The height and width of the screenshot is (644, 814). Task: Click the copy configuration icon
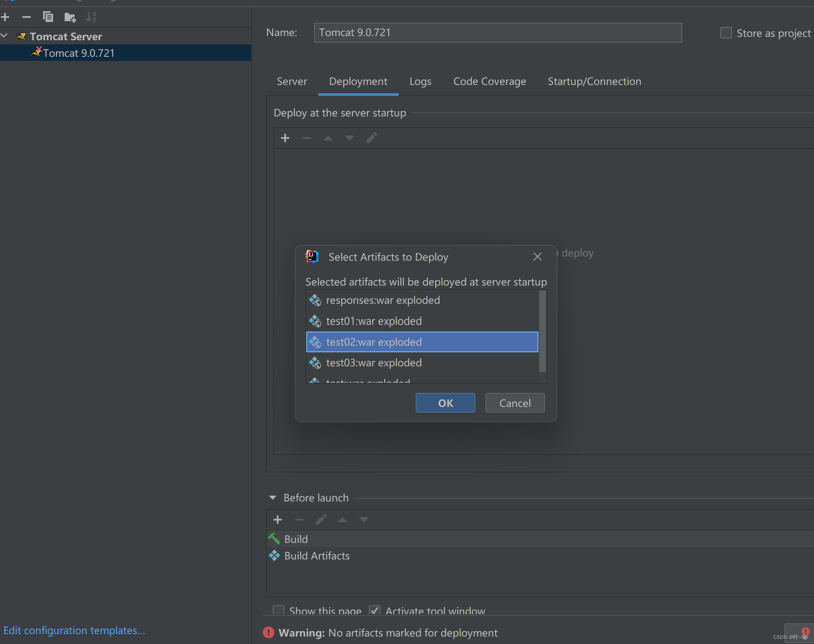click(48, 17)
